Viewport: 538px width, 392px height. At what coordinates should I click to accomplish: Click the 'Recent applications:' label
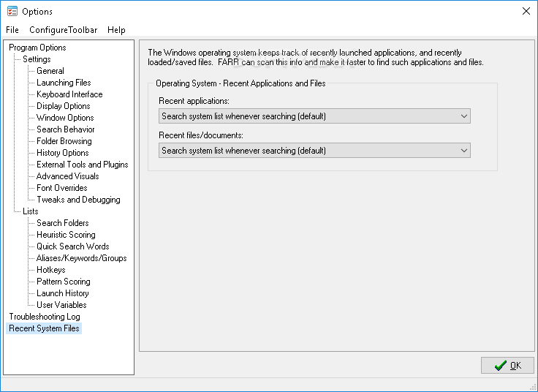tap(194, 101)
